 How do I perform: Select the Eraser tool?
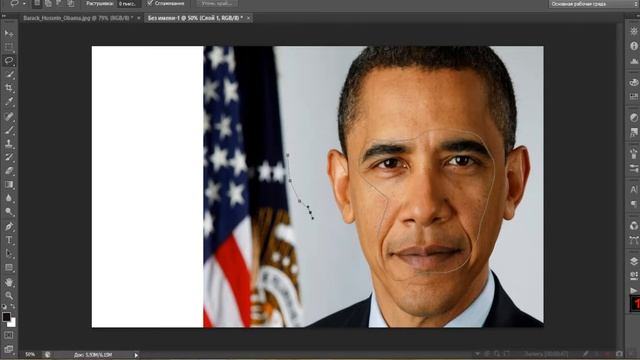pyautogui.click(x=9, y=171)
